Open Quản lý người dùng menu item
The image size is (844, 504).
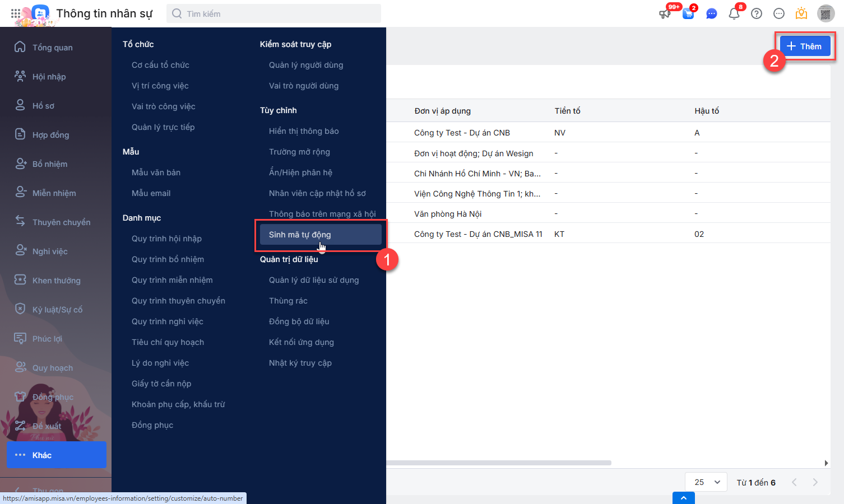click(306, 65)
